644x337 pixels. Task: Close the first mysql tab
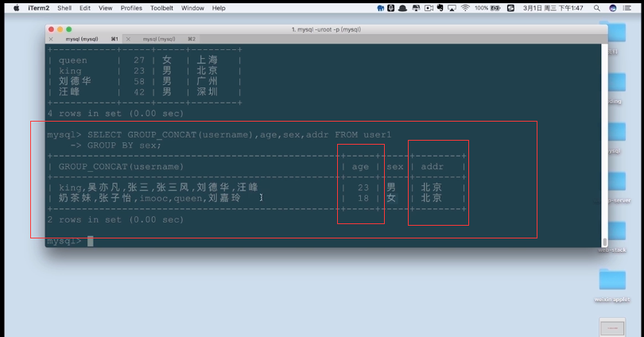click(x=51, y=39)
